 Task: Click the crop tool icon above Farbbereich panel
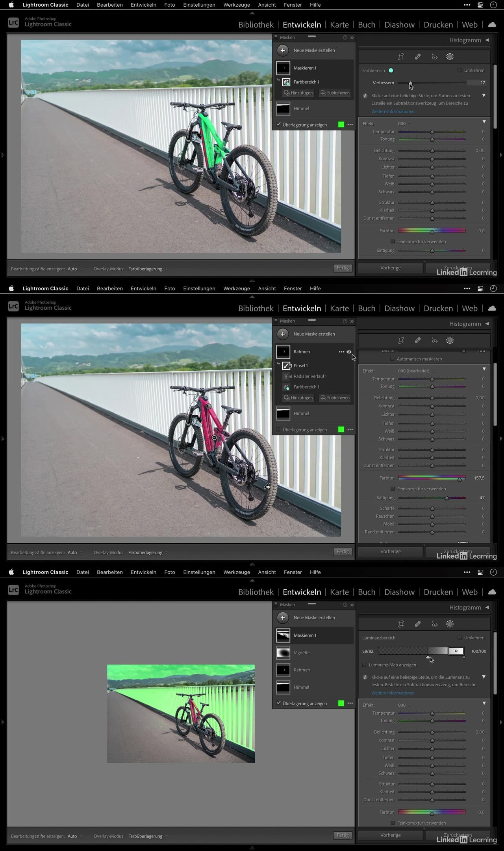(401, 57)
